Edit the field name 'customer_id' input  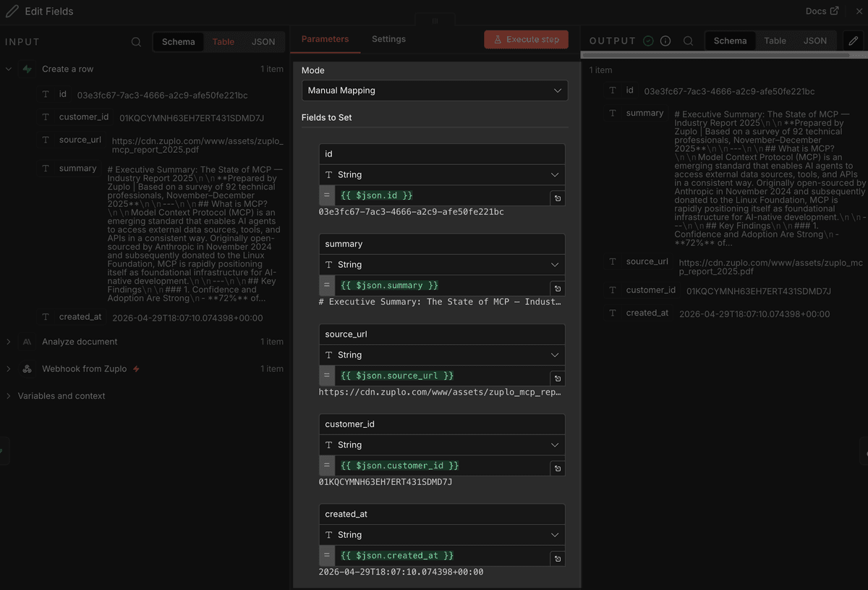pyautogui.click(x=442, y=424)
